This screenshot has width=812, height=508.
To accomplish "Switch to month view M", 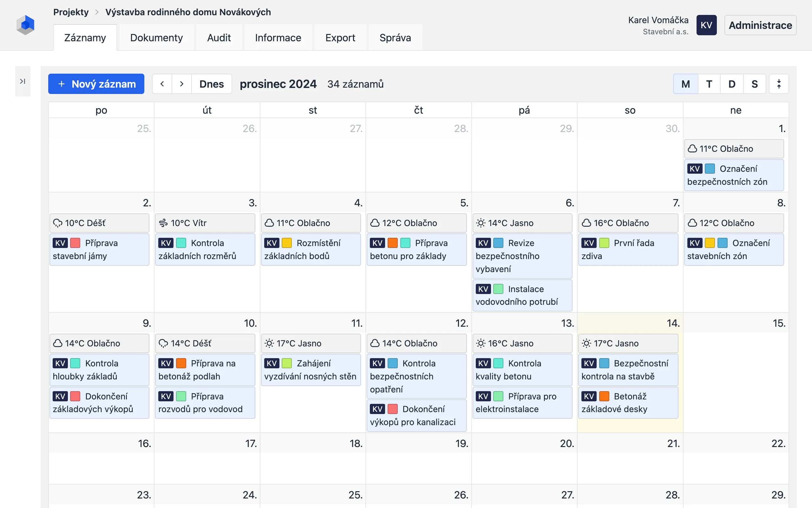I will click(685, 84).
